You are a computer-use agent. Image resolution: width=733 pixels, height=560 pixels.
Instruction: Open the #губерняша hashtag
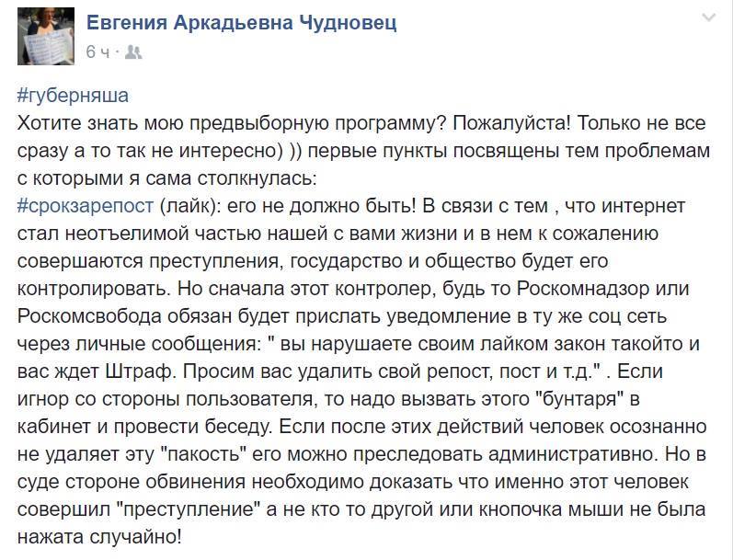(73, 97)
